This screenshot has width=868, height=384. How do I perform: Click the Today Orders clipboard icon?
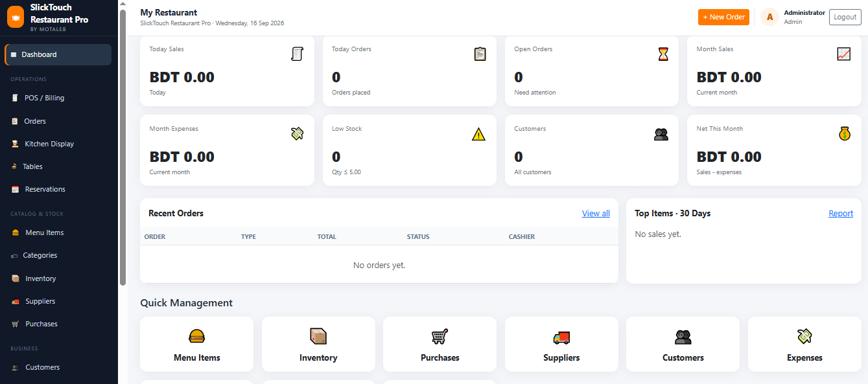(480, 54)
